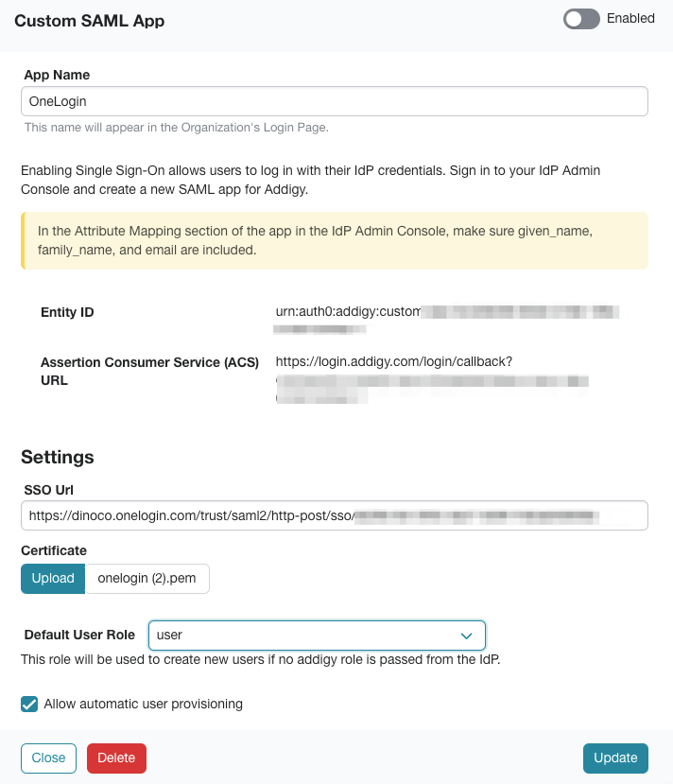Click the Entity ID value starting with urn:auth0

point(378,312)
